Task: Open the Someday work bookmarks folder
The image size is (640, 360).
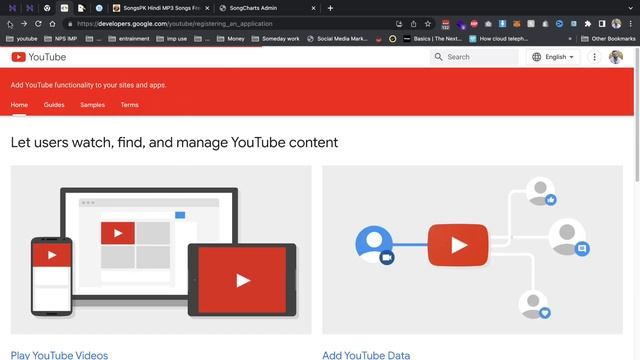Action: [x=276, y=39]
